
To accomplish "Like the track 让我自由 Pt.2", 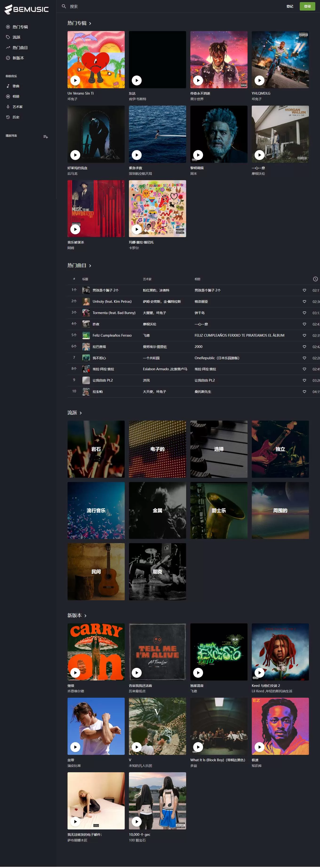I will [x=304, y=380].
